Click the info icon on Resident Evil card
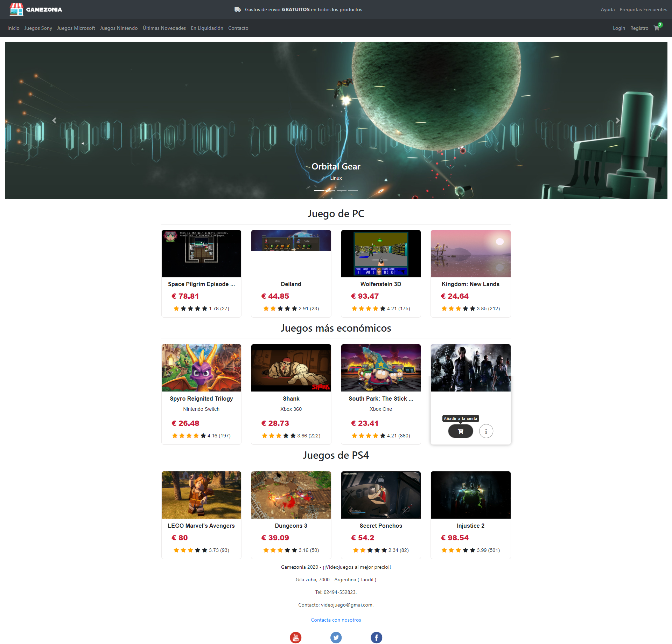 coord(486,431)
